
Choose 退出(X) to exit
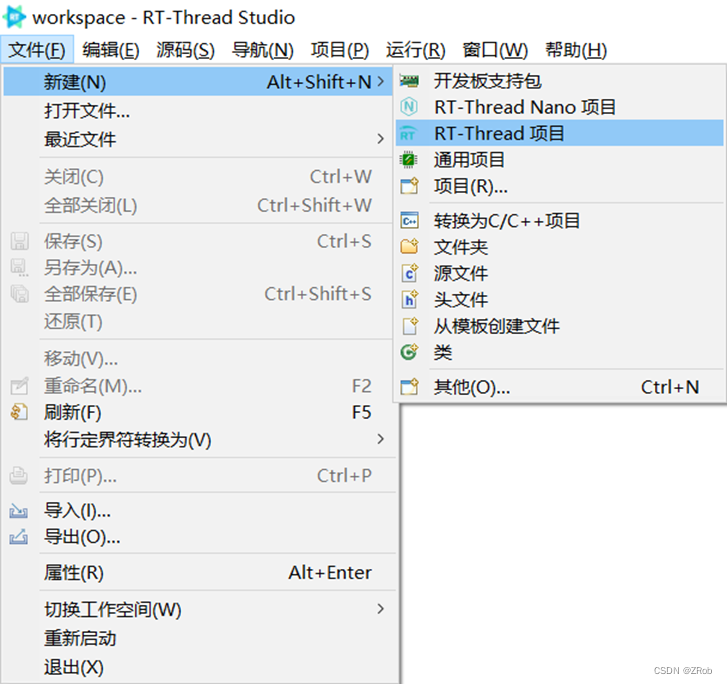tap(198, 667)
